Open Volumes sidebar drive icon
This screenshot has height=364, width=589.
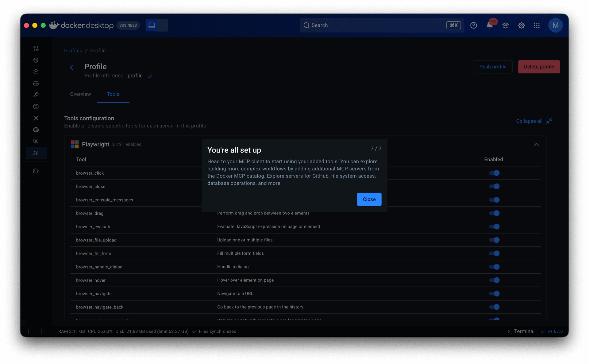pyautogui.click(x=36, y=83)
